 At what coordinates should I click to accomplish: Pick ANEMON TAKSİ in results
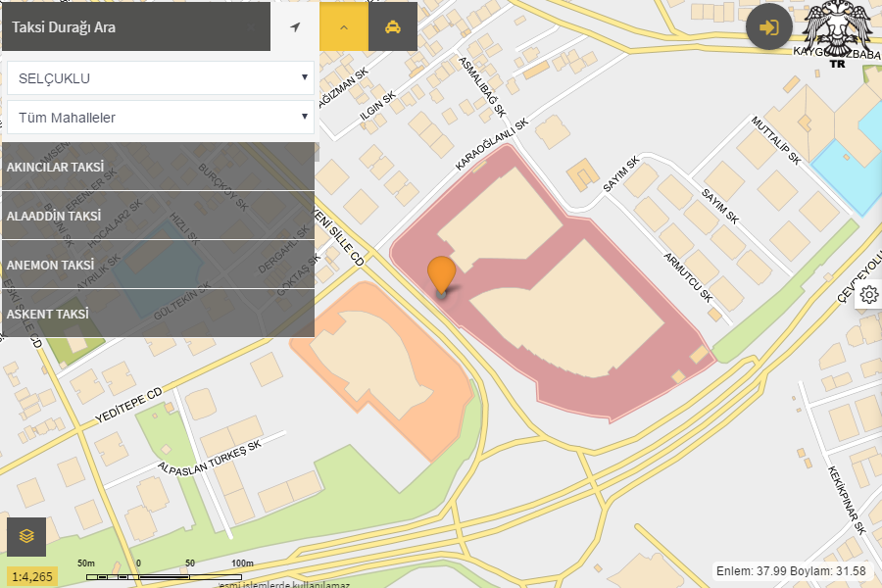(157, 265)
